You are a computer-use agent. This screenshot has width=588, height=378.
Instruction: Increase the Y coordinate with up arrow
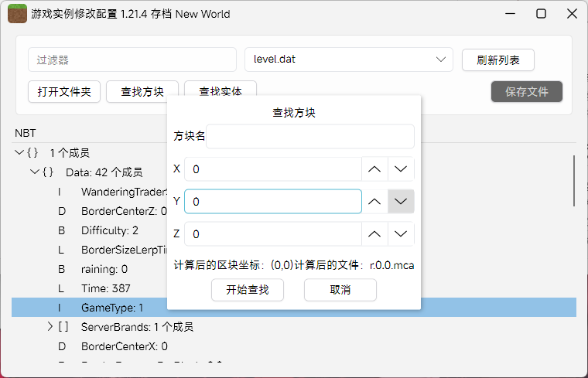pos(374,201)
